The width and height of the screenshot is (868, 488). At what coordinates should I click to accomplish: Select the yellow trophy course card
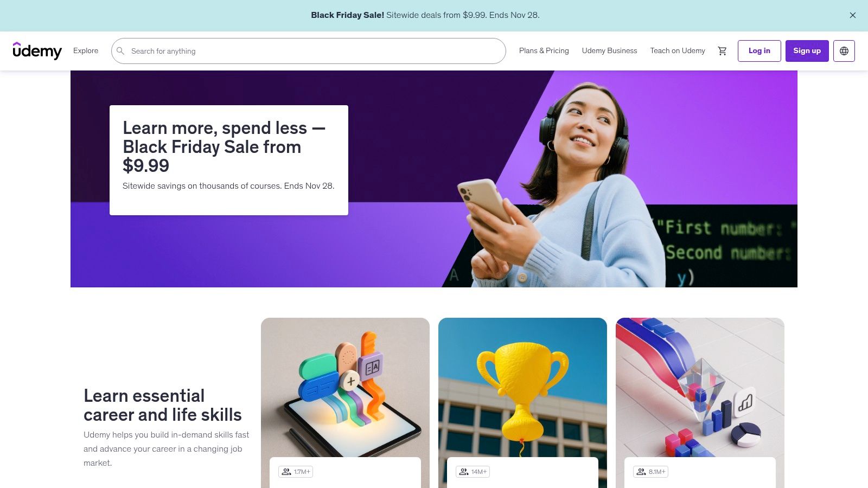click(x=522, y=403)
